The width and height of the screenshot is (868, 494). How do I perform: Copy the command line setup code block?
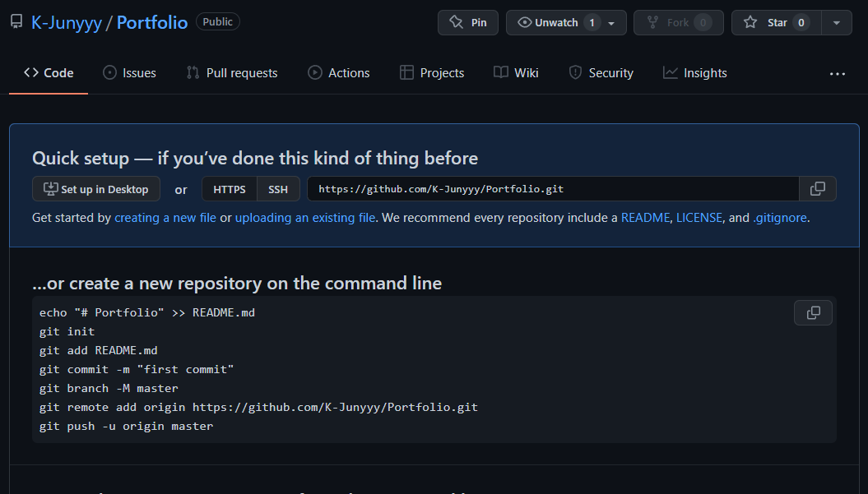[x=813, y=313]
